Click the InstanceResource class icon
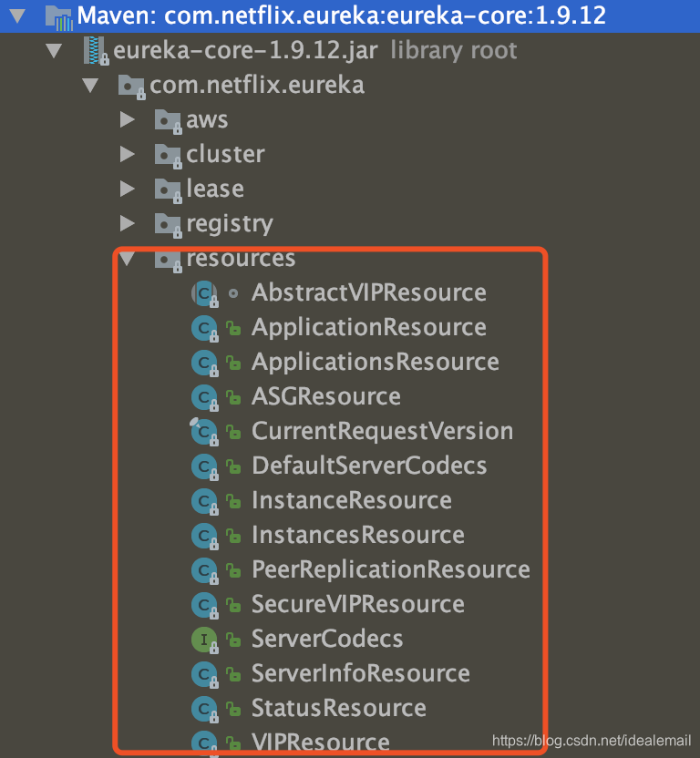 (x=205, y=501)
